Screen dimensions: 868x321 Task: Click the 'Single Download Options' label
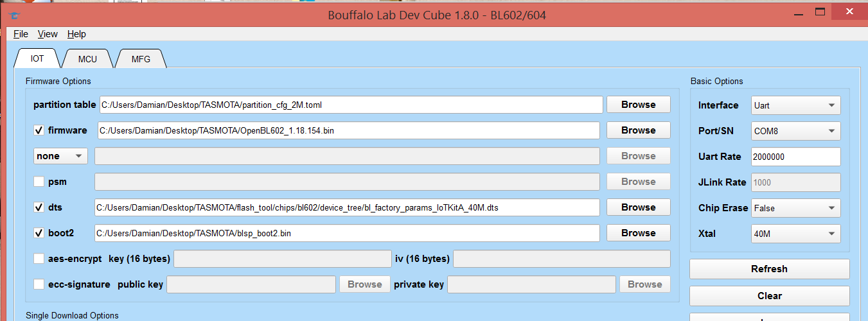[72, 315]
